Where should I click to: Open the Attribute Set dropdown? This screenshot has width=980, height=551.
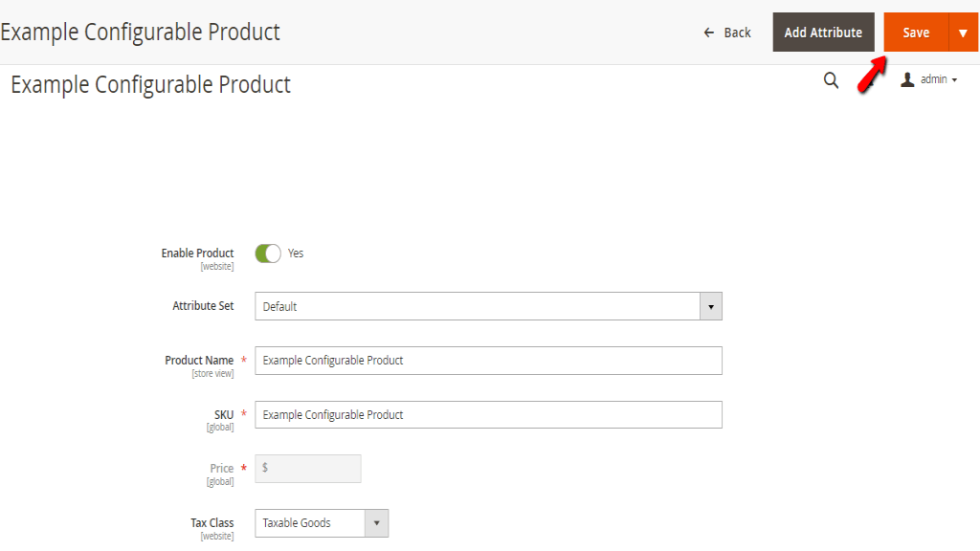pos(710,306)
